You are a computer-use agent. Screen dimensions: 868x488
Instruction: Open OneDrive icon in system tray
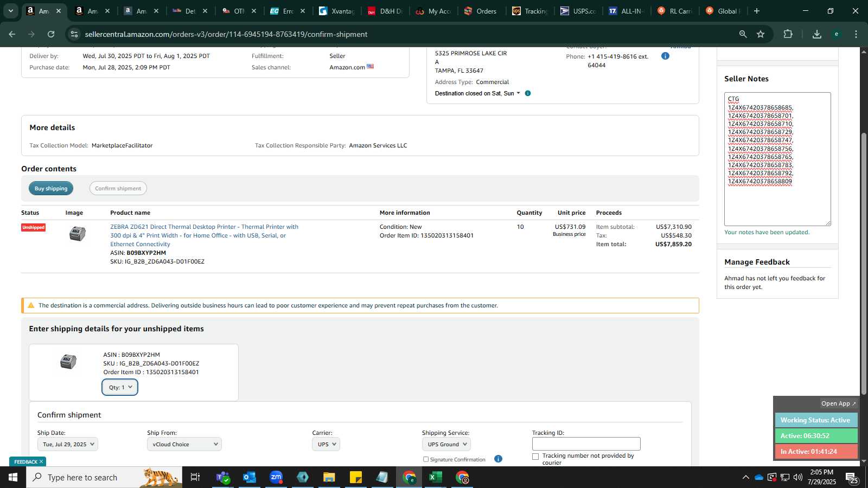click(x=759, y=477)
